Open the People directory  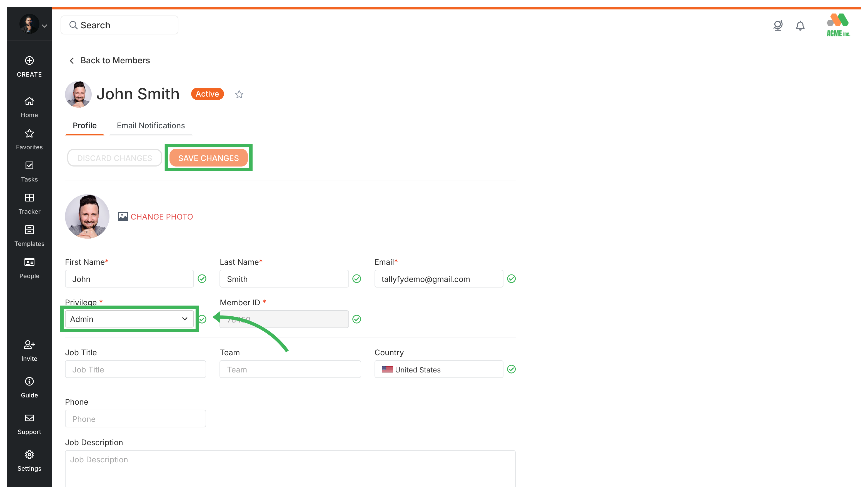tap(29, 268)
